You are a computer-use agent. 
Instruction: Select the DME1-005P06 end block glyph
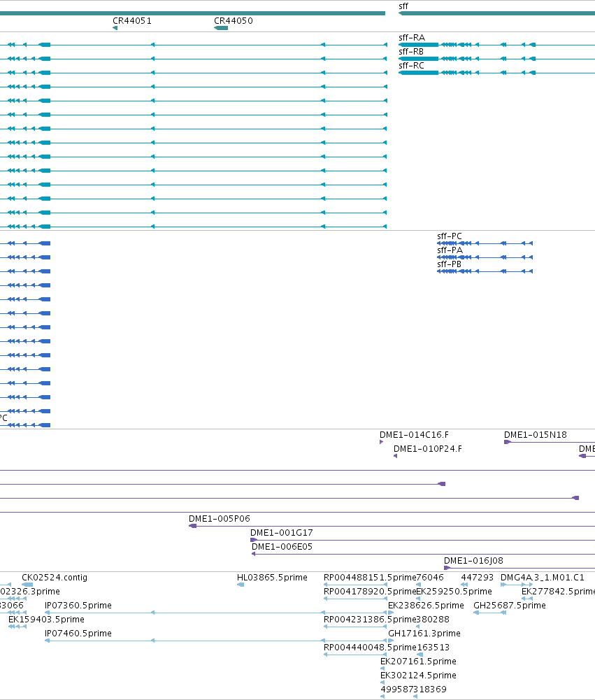click(x=192, y=526)
